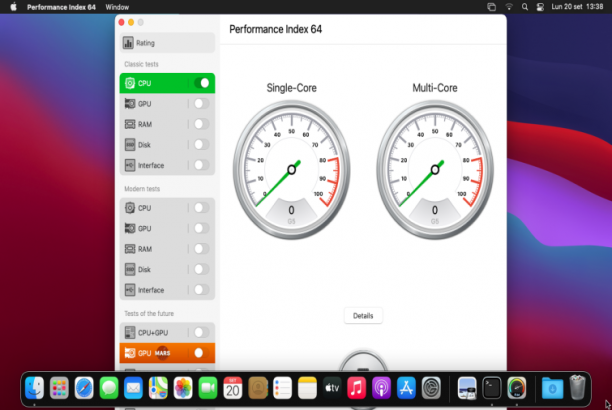The height and width of the screenshot is (410, 612).
Task: Click the round start button at bottom
Action: 363,362
